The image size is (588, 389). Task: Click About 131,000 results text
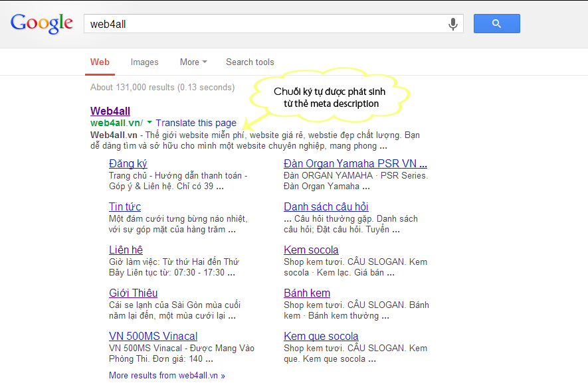[162, 88]
